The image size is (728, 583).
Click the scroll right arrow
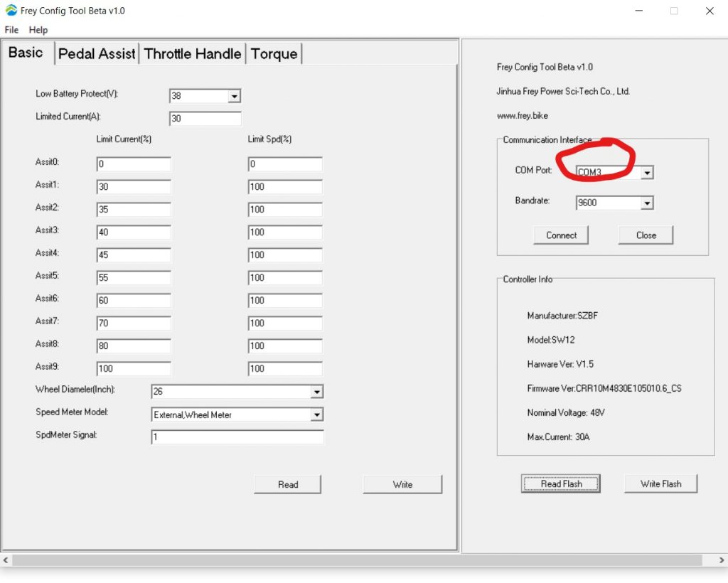(722, 560)
